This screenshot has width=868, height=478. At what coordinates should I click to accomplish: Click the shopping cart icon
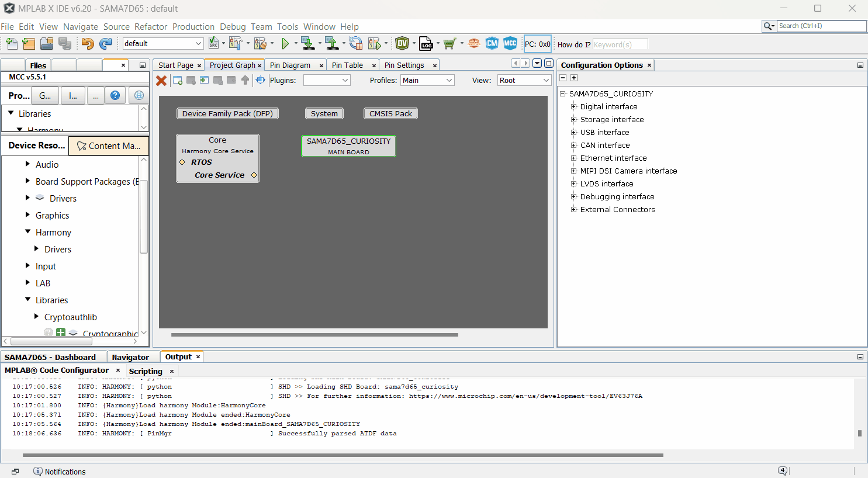point(449,43)
